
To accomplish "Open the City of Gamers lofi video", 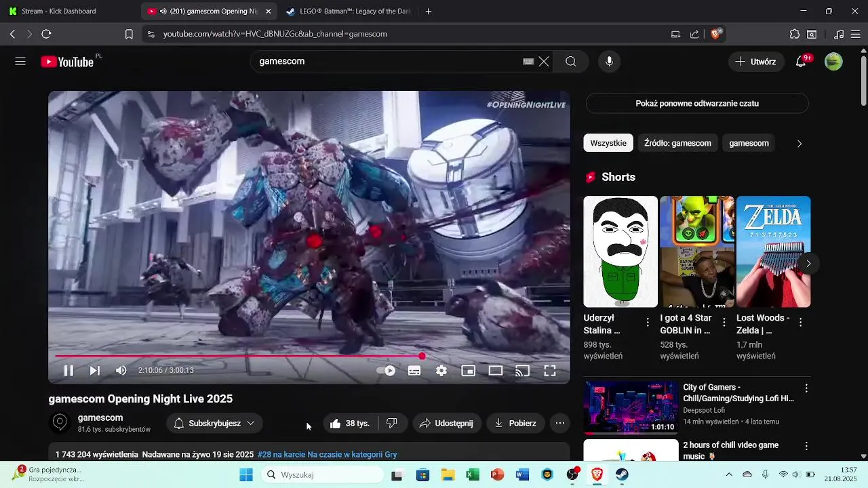I will click(631, 407).
